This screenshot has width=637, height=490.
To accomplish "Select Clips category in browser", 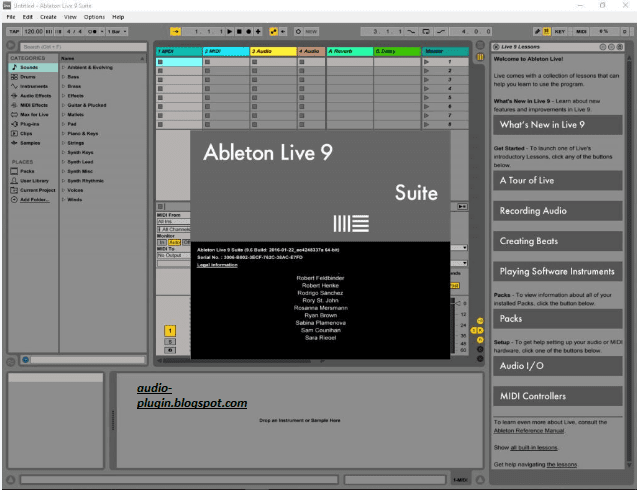I will [33, 133].
